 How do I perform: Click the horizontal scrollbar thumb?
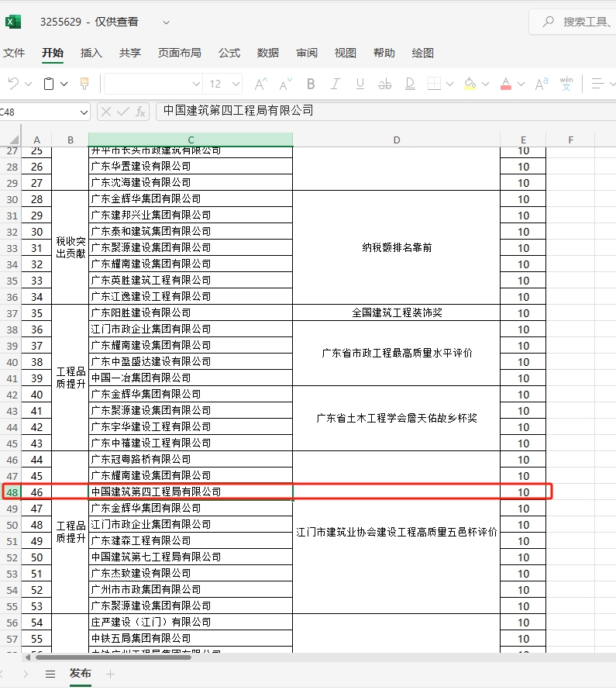tap(113, 657)
